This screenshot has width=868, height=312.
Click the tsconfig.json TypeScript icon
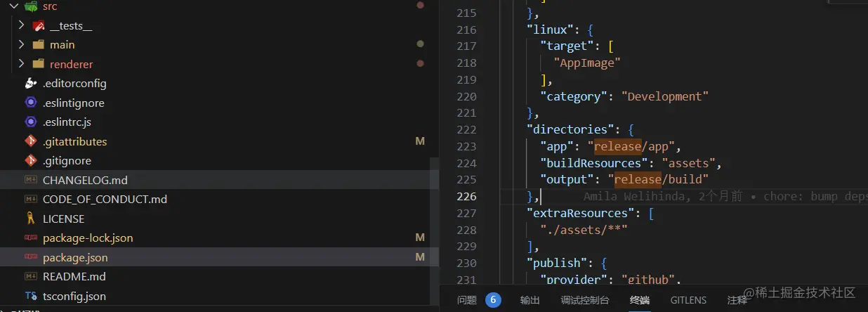30,296
